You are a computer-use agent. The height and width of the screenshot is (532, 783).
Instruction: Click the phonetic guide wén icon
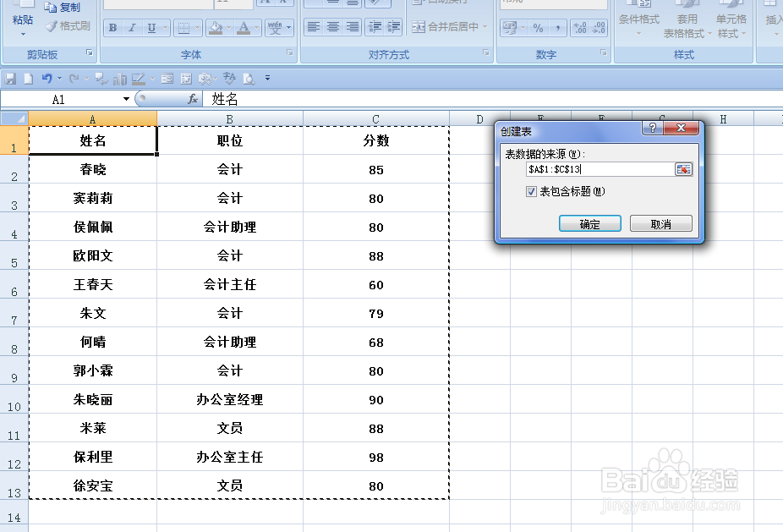(x=275, y=27)
